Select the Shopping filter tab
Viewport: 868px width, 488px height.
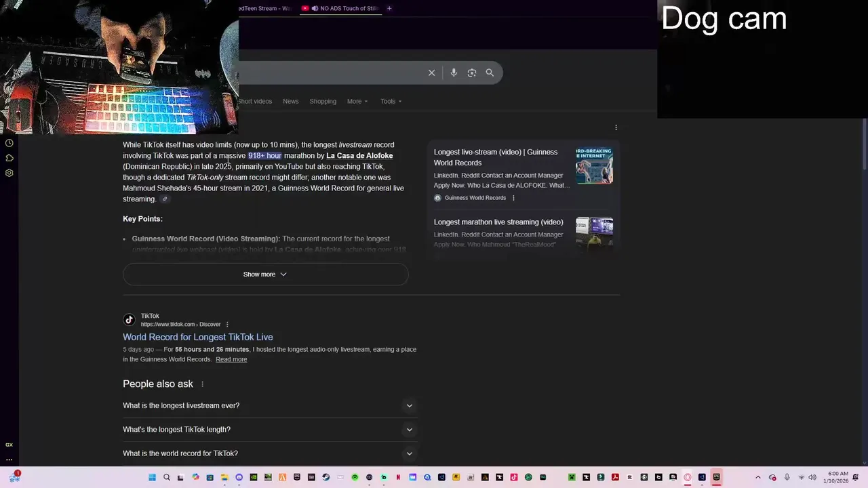click(323, 101)
